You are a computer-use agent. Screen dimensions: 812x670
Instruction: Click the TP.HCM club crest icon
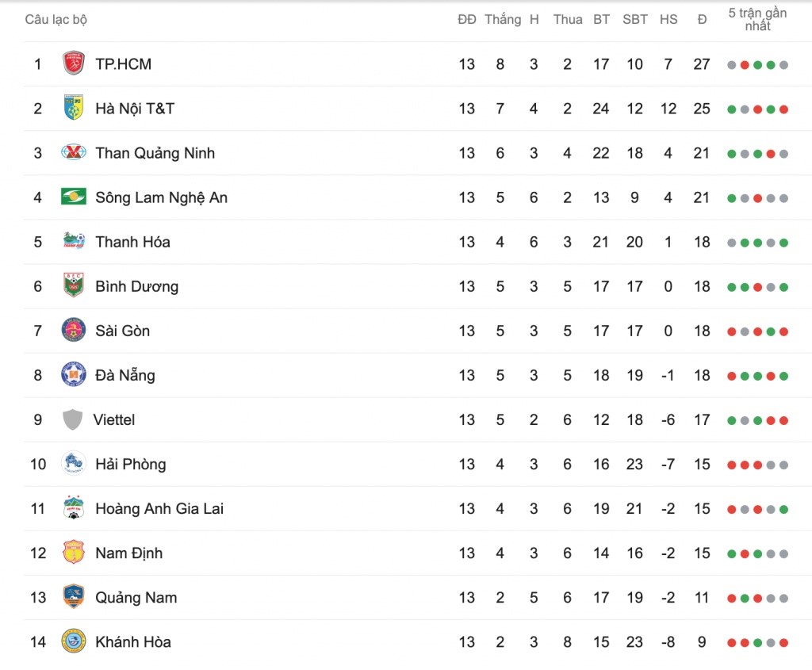click(74, 63)
